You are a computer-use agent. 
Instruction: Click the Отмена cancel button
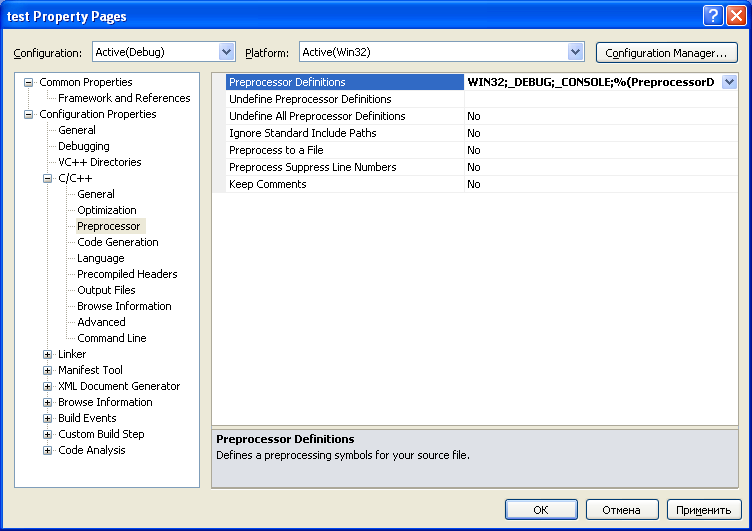[622, 509]
